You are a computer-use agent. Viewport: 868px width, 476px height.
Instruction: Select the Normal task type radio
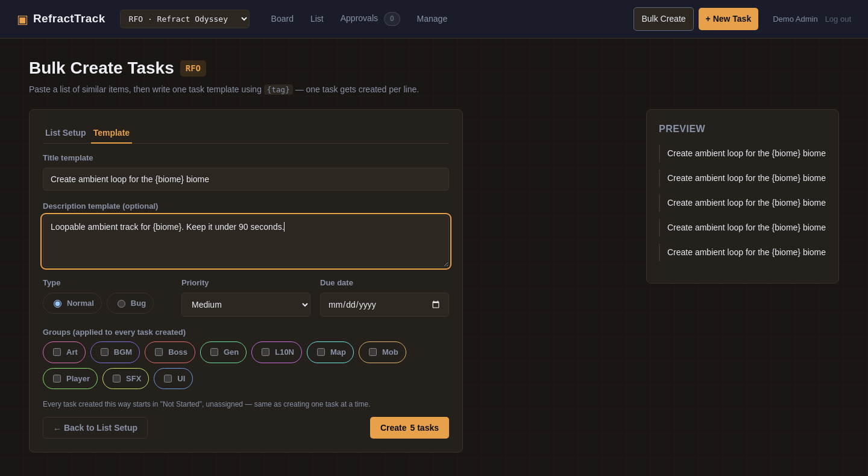[57, 303]
